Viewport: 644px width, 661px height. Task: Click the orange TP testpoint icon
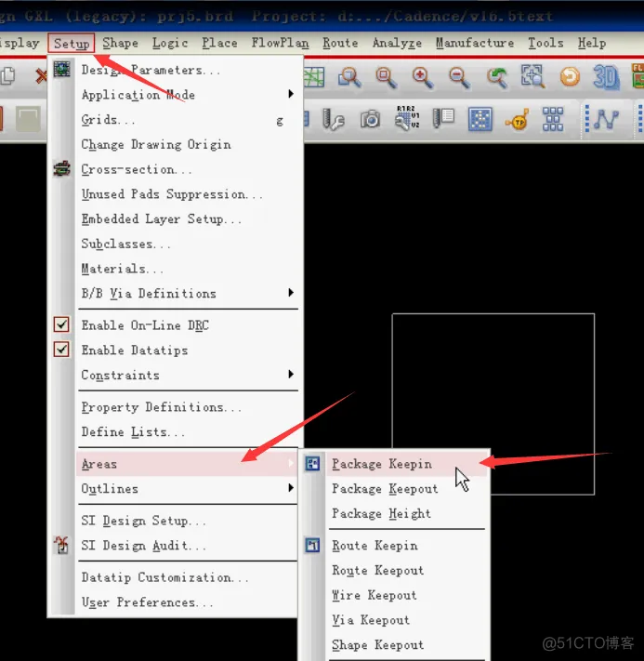517,120
